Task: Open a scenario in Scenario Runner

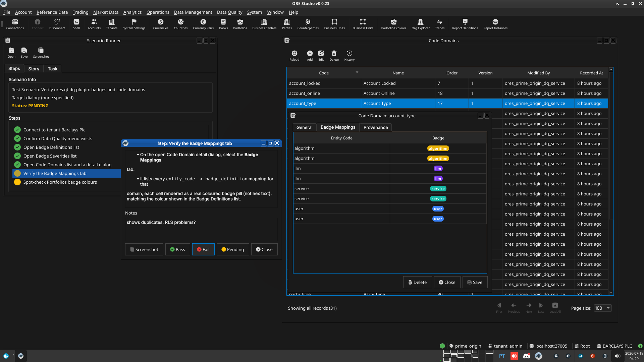Action: (x=11, y=53)
